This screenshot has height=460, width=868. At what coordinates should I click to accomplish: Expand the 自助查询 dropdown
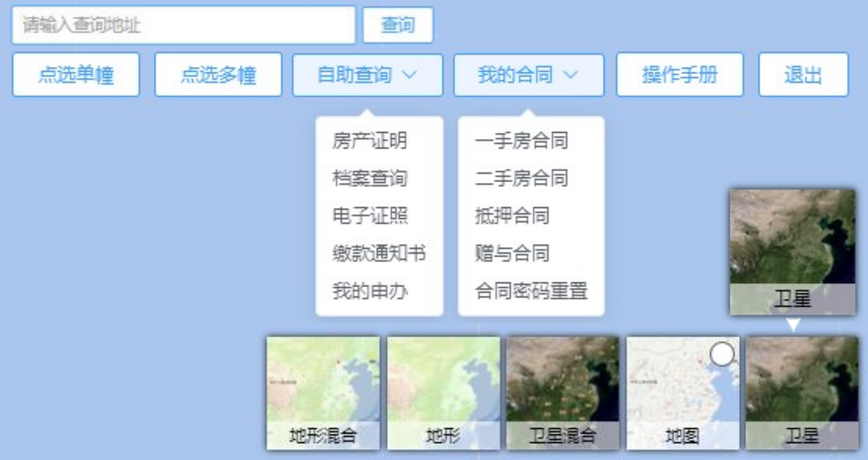point(367,75)
